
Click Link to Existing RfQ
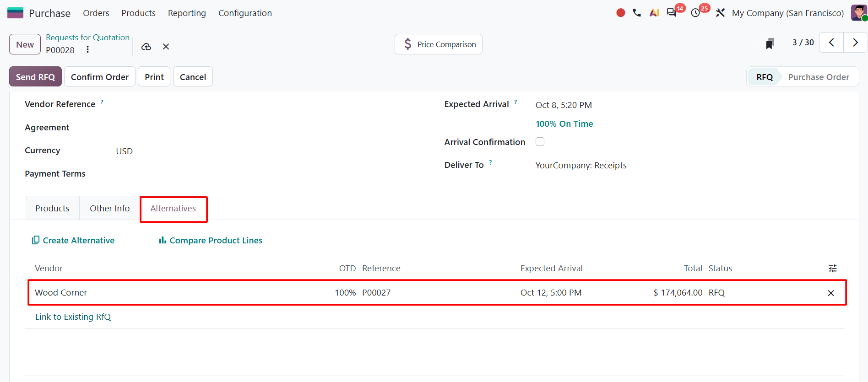coord(73,317)
